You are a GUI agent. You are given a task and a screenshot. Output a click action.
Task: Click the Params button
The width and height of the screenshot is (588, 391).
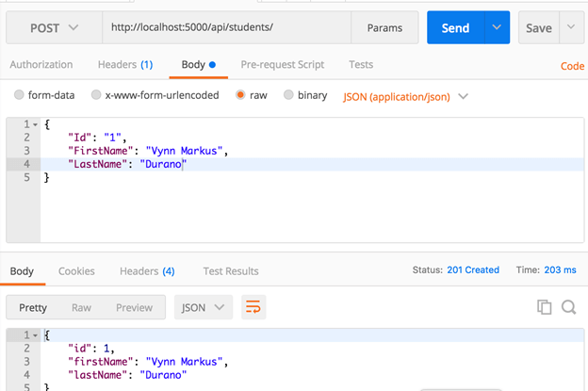pyautogui.click(x=384, y=28)
